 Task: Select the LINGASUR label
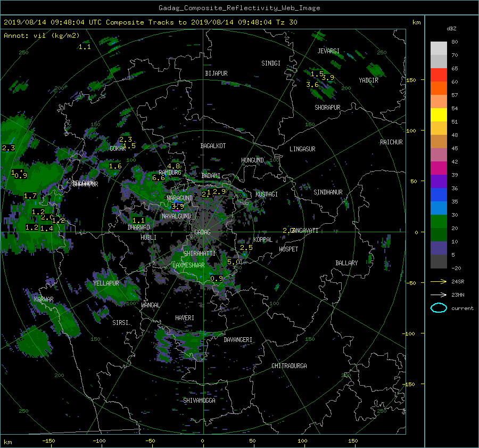pyautogui.click(x=302, y=149)
